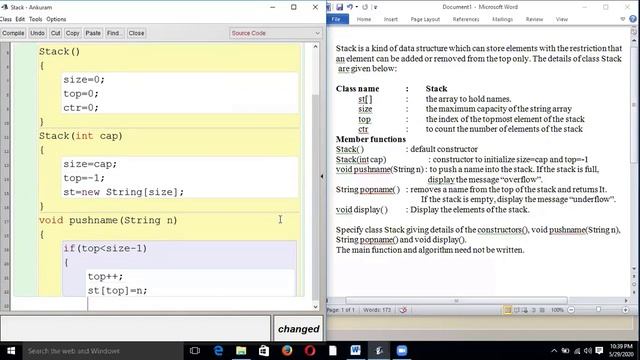
Task: Open Task View from the taskbar
Action: pos(195,351)
